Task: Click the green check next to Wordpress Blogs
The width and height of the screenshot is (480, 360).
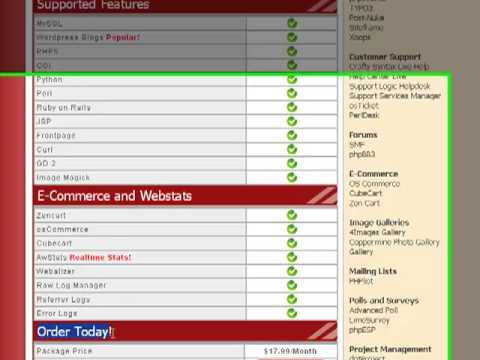Action: [x=292, y=37]
